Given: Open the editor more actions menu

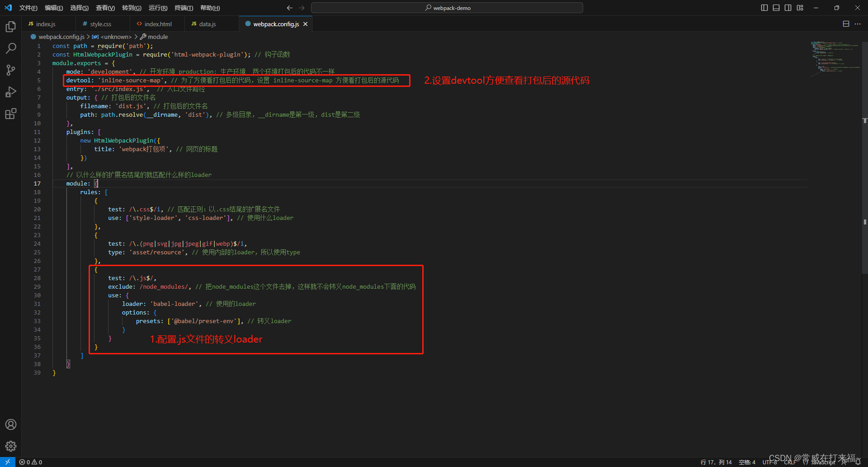Looking at the screenshot, I should [x=858, y=24].
